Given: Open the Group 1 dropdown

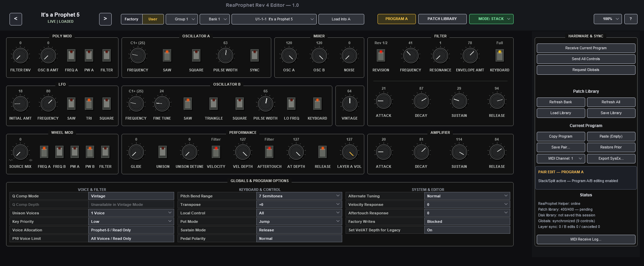Looking at the screenshot, I should coord(182,19).
